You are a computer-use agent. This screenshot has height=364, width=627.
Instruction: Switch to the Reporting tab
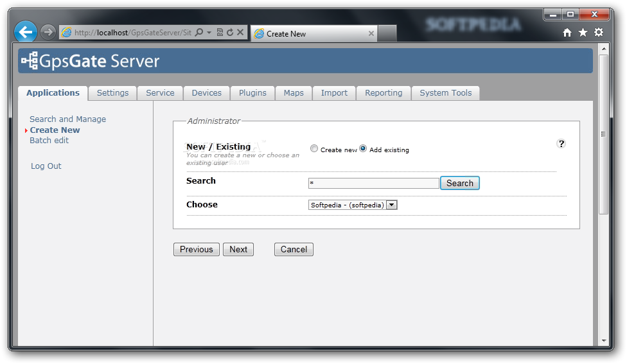point(384,92)
